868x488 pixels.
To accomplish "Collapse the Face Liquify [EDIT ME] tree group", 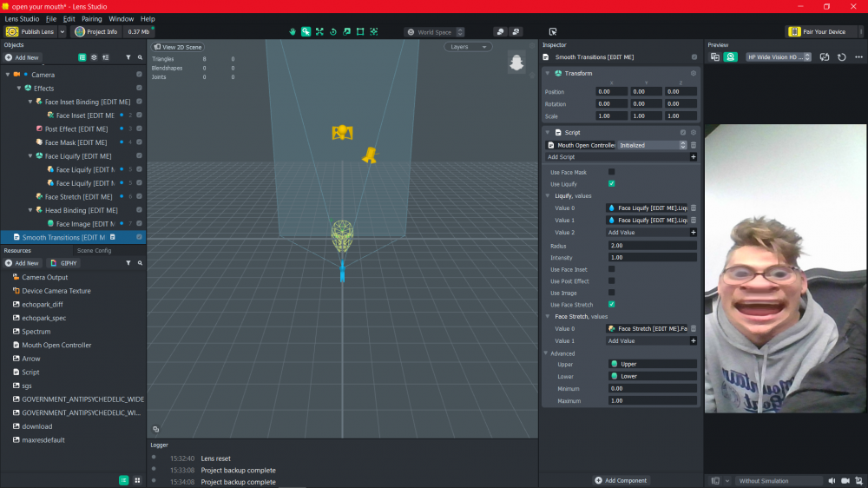I will coord(30,156).
